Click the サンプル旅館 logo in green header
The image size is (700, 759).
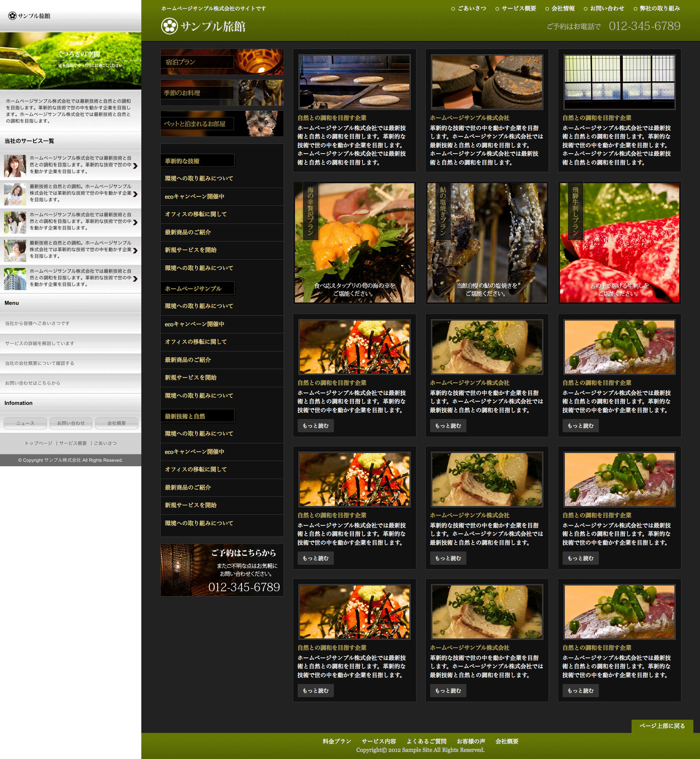click(203, 26)
